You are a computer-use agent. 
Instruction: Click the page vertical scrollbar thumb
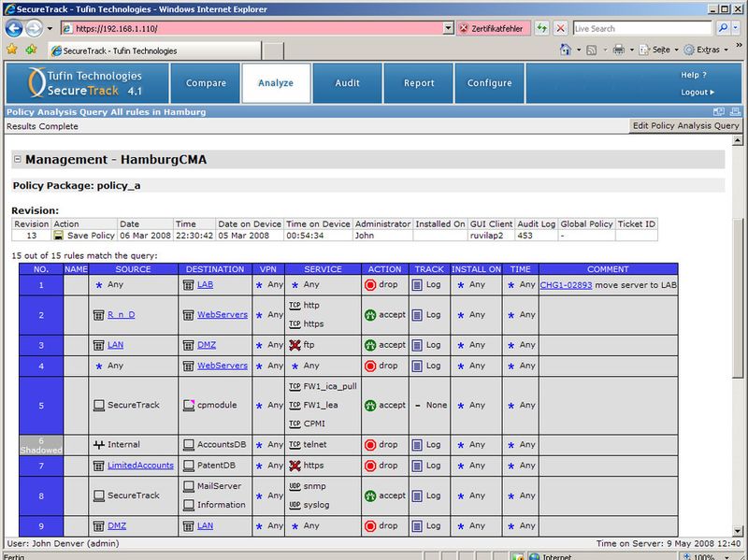tap(738, 298)
